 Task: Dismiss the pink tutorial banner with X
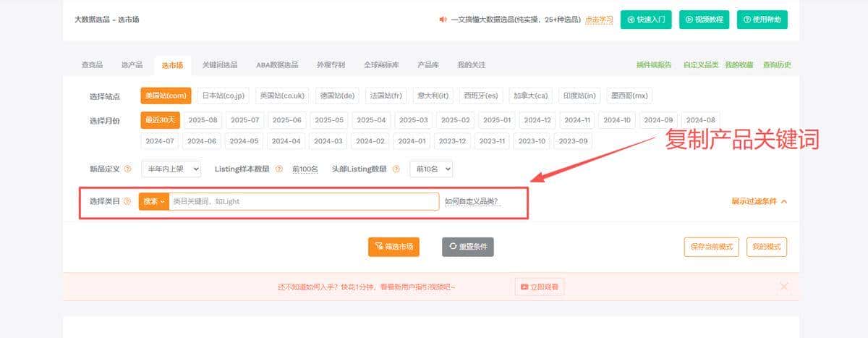pyautogui.click(x=784, y=287)
